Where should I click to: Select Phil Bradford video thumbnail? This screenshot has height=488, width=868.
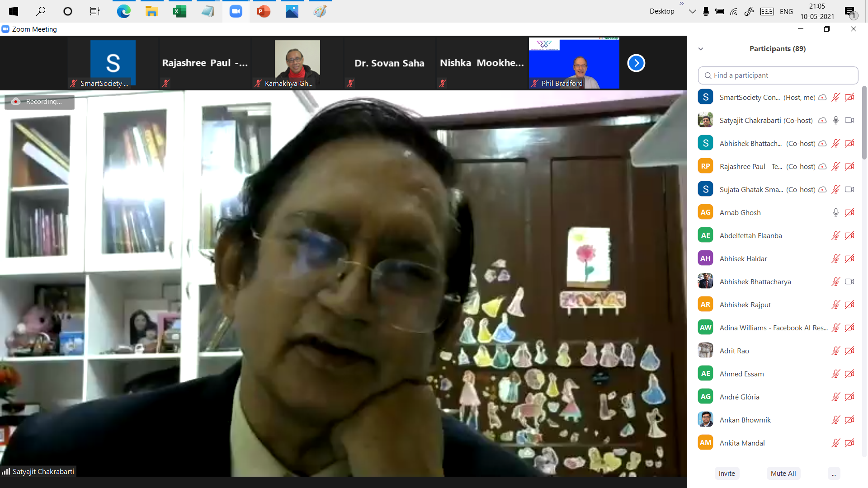pyautogui.click(x=574, y=63)
